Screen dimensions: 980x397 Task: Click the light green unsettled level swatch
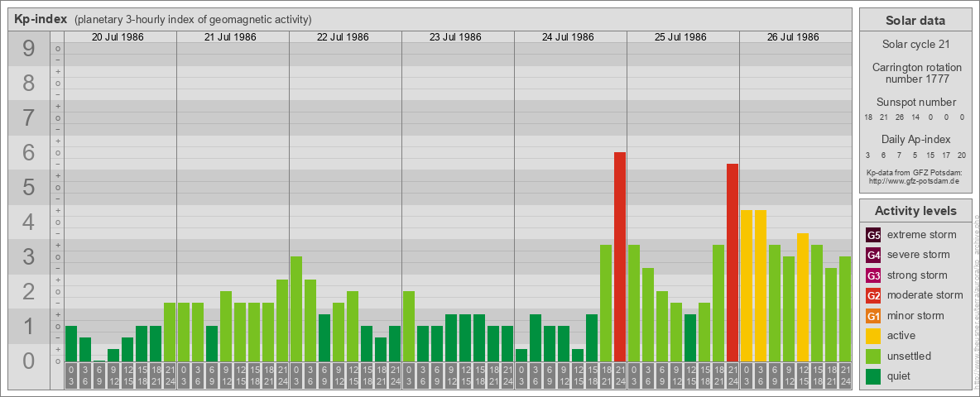[x=873, y=356]
